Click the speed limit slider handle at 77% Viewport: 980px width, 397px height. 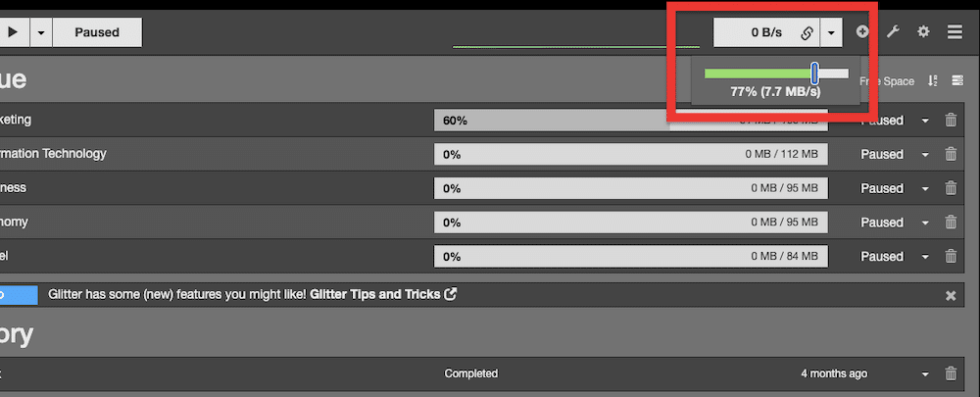pos(814,73)
